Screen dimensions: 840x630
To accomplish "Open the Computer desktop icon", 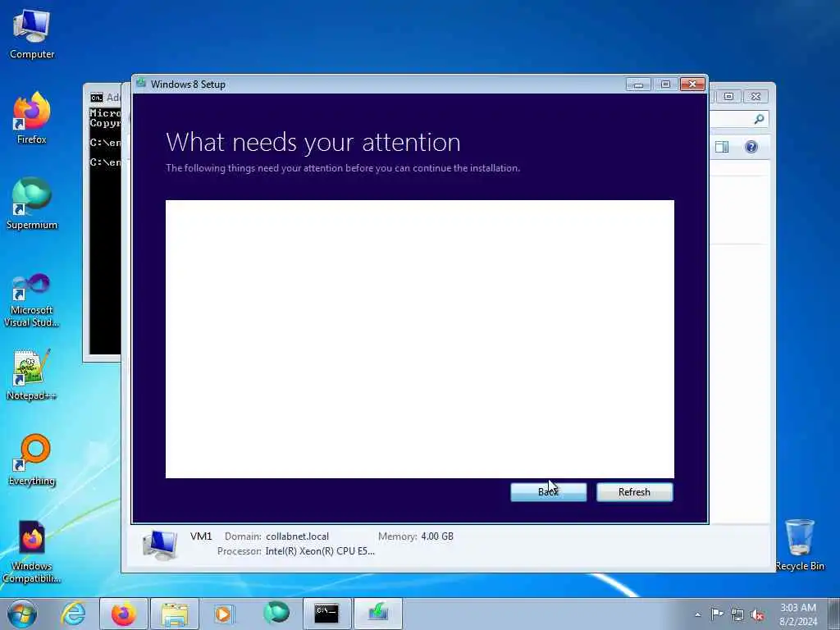I will tap(32, 34).
